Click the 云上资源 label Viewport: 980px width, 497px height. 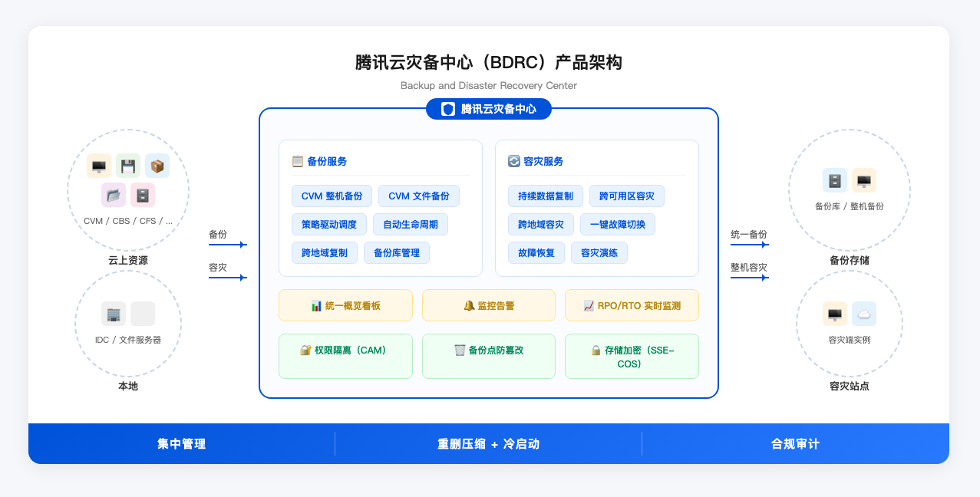pos(128,260)
